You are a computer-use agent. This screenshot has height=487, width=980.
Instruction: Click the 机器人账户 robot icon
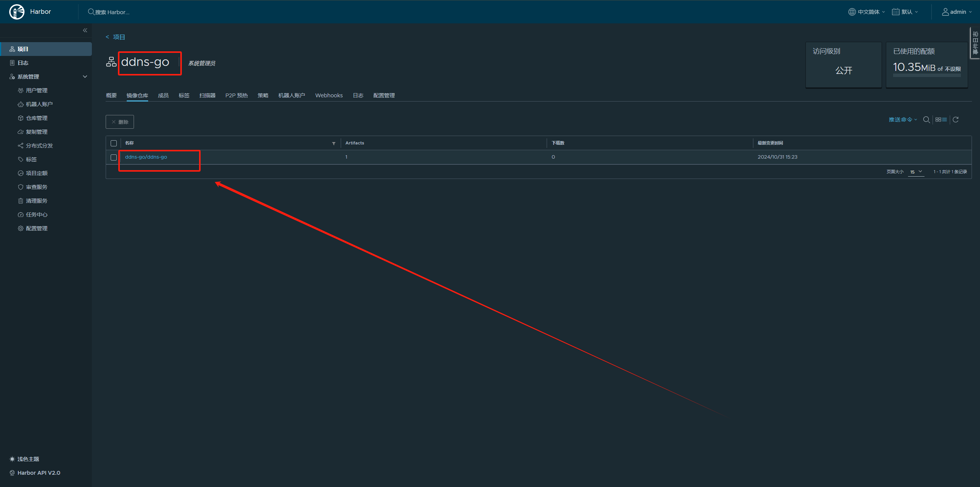point(21,104)
